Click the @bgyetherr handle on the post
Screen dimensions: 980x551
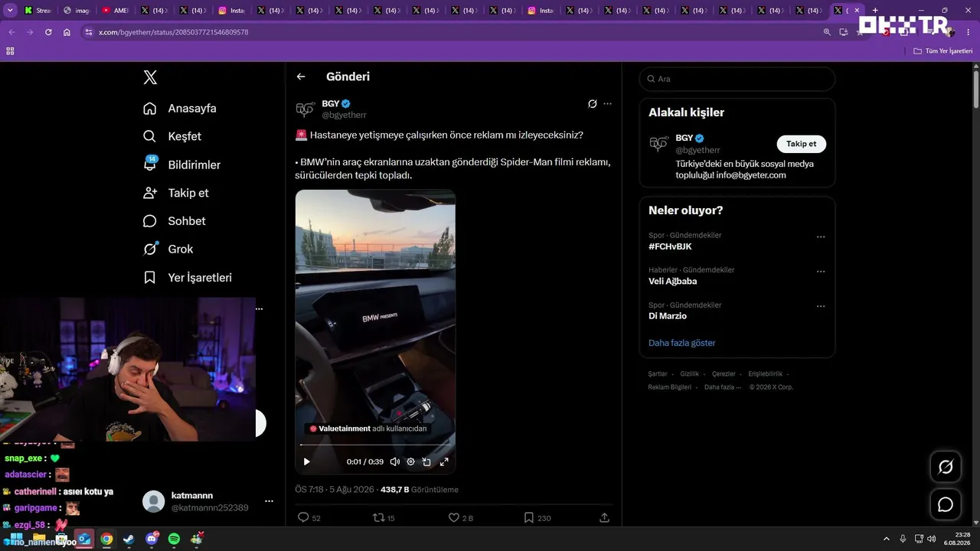pos(344,115)
